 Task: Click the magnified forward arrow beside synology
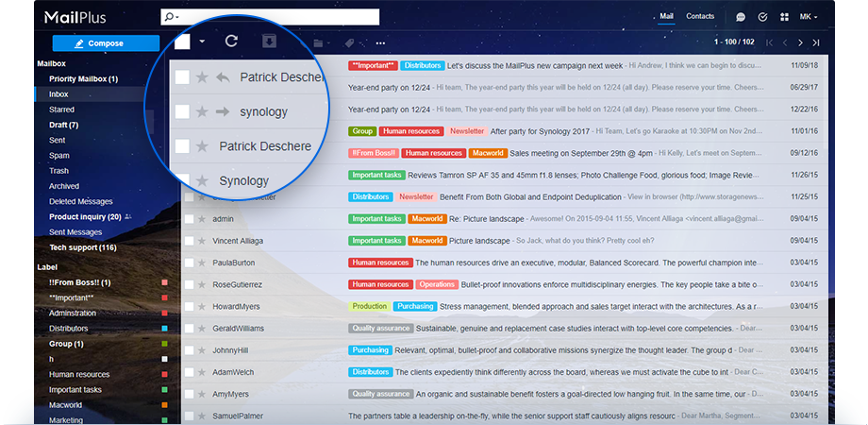(223, 112)
